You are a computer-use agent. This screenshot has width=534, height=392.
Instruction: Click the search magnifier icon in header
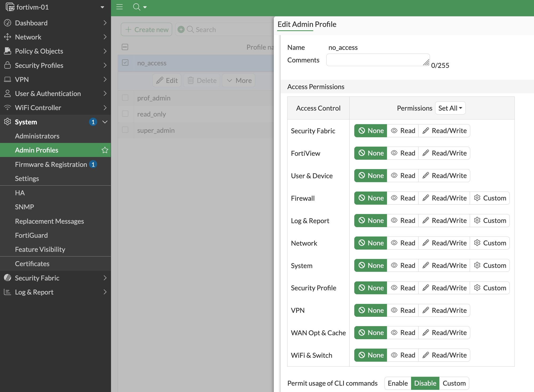coord(137,7)
